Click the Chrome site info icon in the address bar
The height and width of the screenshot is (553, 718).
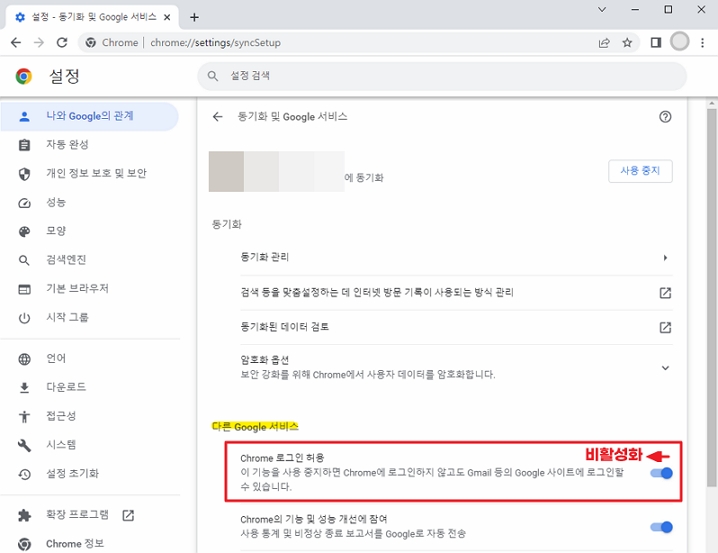pos(91,43)
